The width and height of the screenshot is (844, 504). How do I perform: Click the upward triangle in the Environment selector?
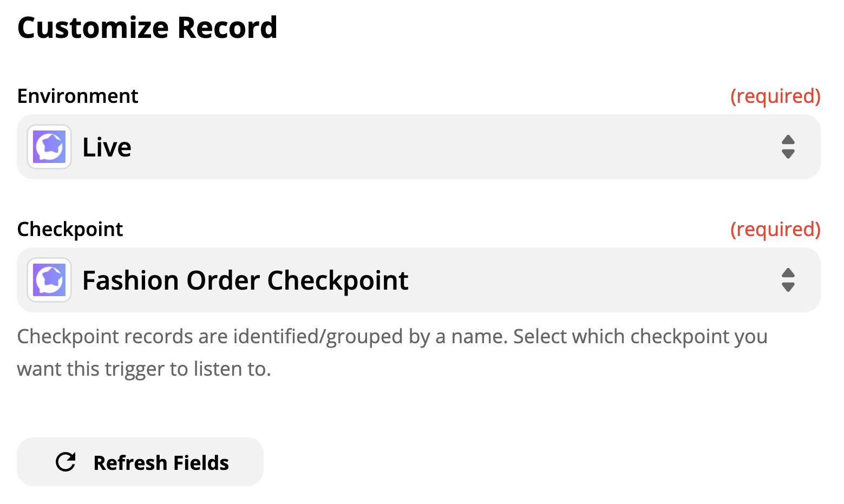click(788, 140)
